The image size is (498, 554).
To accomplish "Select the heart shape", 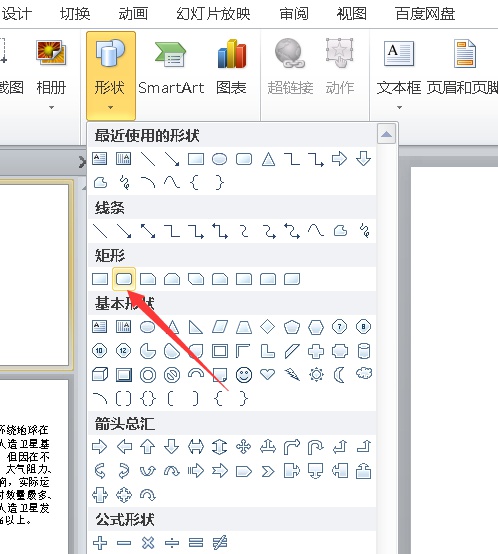I will pos(267,374).
